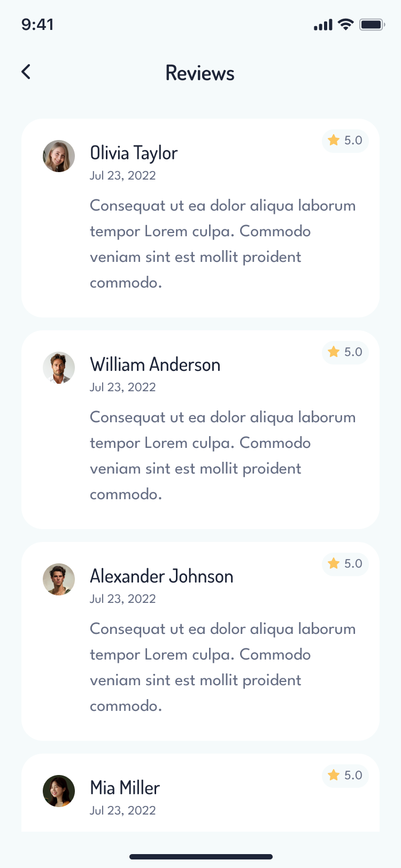Tap the star rating on Alexander Johnson's review

(345, 564)
